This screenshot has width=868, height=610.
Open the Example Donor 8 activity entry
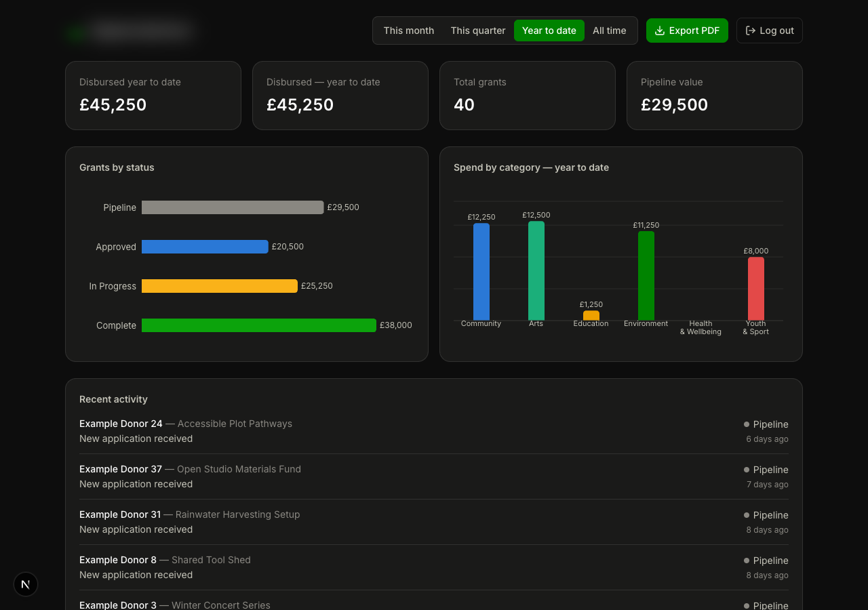(434, 567)
